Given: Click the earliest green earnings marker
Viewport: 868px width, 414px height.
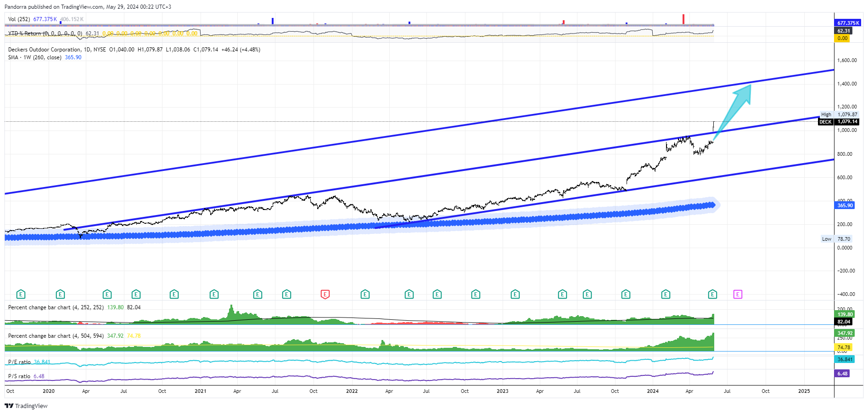Looking at the screenshot, I should [21, 294].
